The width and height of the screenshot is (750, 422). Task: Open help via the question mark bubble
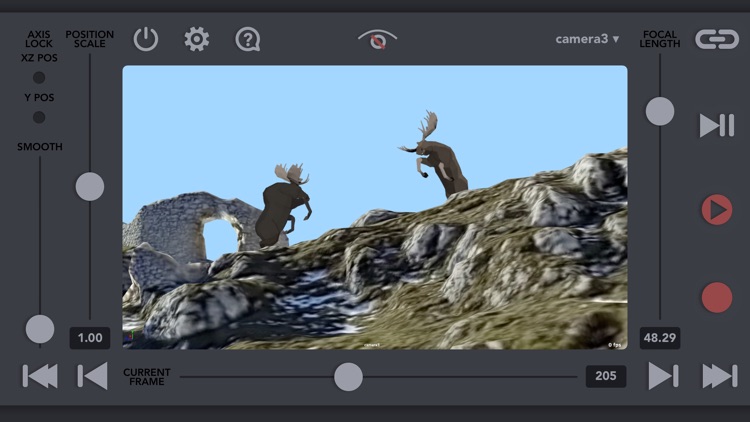248,39
